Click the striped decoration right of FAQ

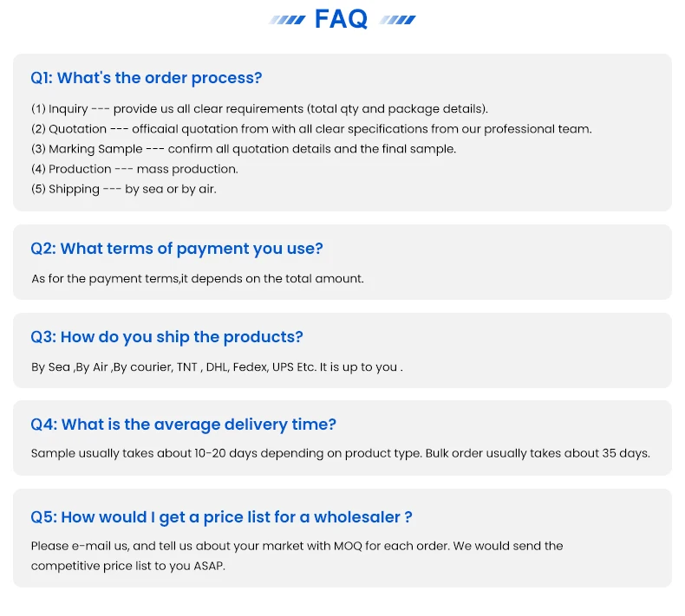pos(397,20)
